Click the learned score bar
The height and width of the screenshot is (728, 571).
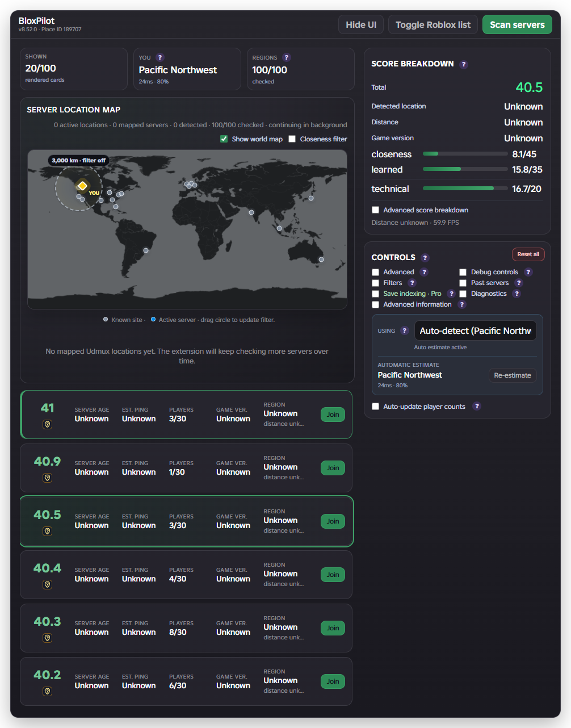(x=465, y=169)
